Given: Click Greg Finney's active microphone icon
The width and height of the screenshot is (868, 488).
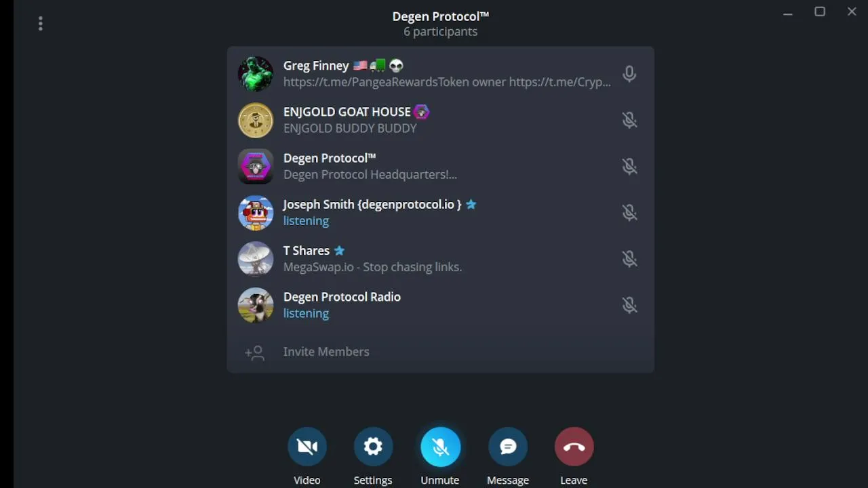Looking at the screenshot, I should point(629,73).
